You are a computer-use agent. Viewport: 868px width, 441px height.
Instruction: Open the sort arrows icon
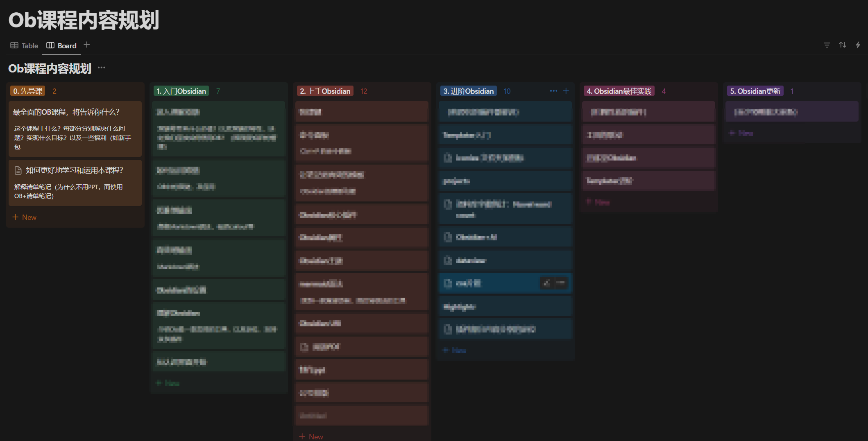[x=842, y=45]
